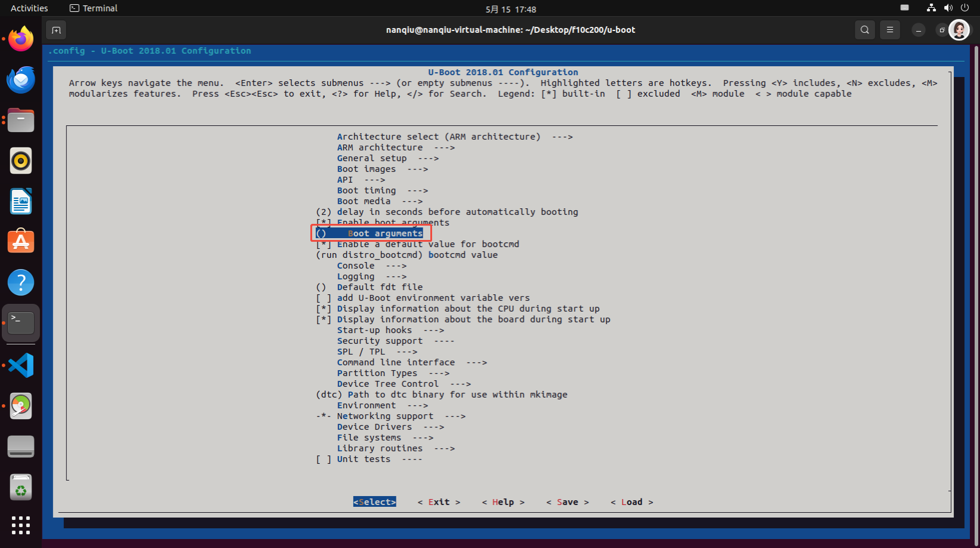
Task: Select the Boot arguments entry
Action: point(369,233)
